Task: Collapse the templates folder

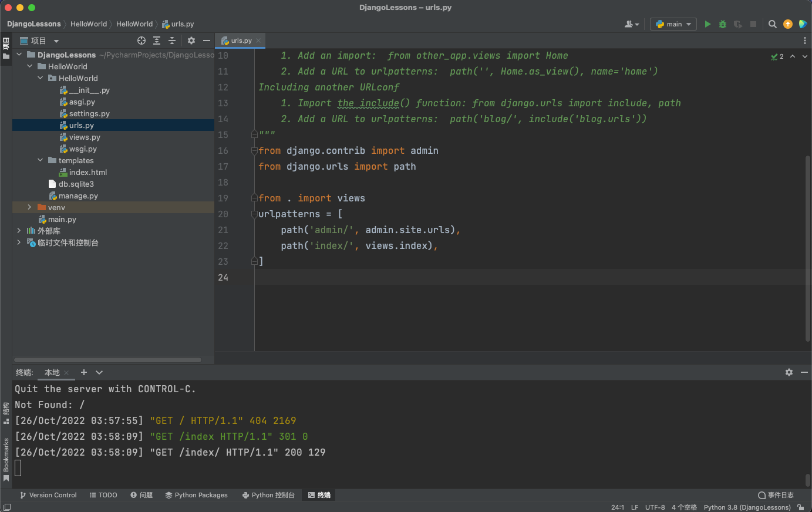Action: tap(41, 160)
